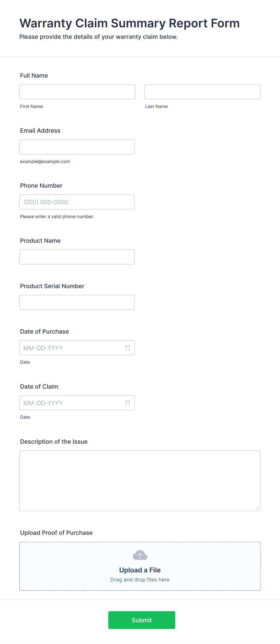The width and height of the screenshot is (280, 644).
Task: Click the Email Address label
Action: 40,131
